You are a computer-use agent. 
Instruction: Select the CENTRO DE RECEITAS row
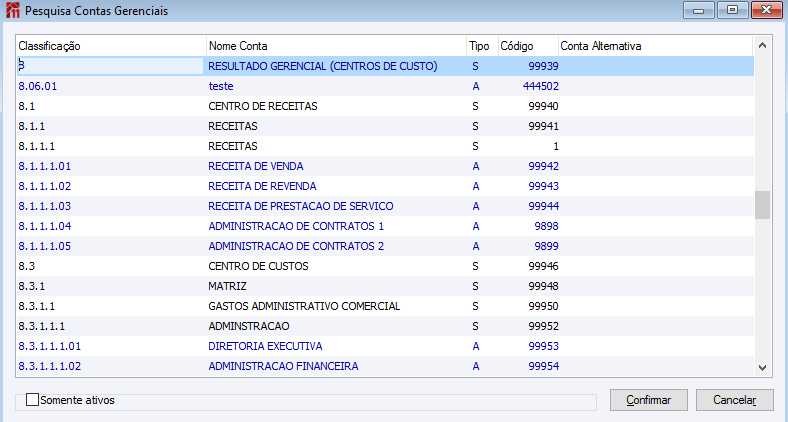(385, 106)
